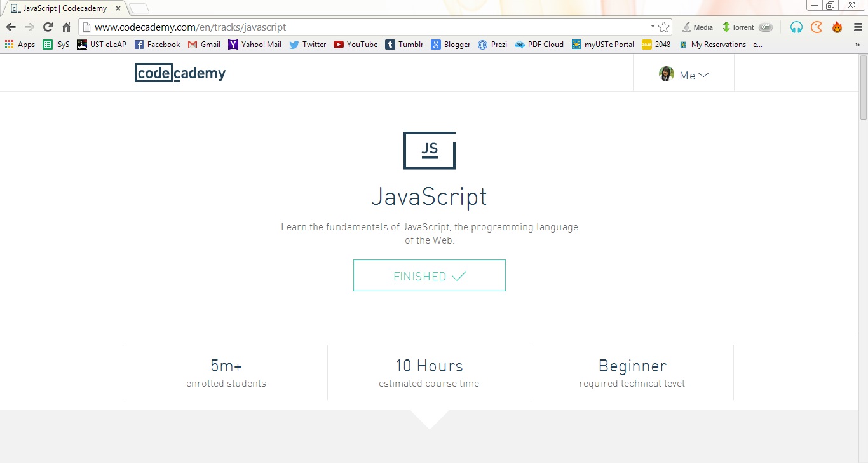The image size is (868, 463).
Task: Open the PDF Cloud bookmark
Action: pos(539,45)
